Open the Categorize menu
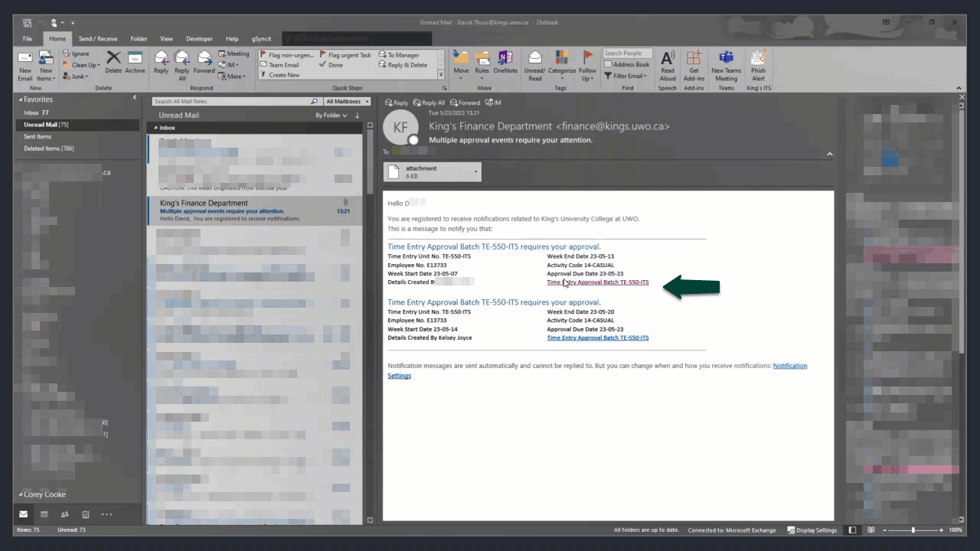This screenshot has width=980, height=551. 562,64
